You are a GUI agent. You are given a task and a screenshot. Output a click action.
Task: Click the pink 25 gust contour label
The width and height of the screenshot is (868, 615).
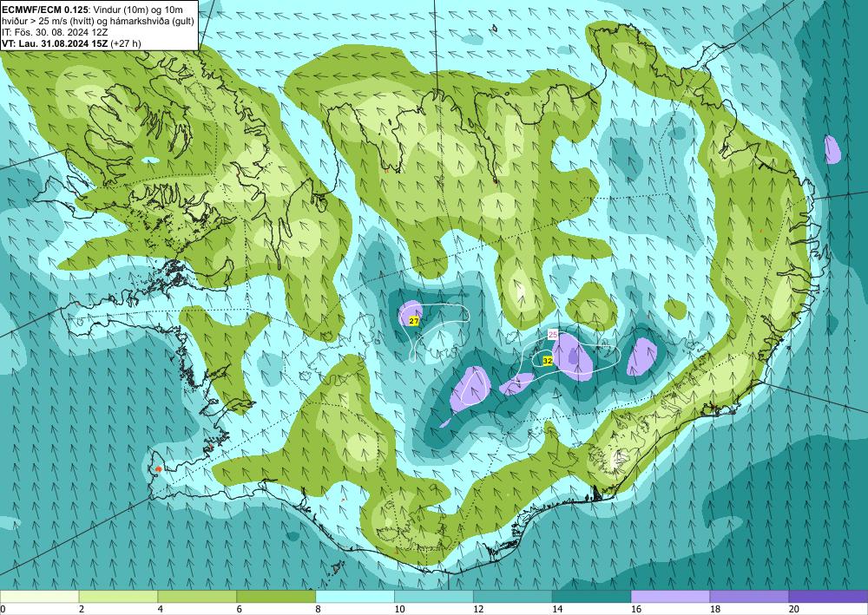coord(552,335)
